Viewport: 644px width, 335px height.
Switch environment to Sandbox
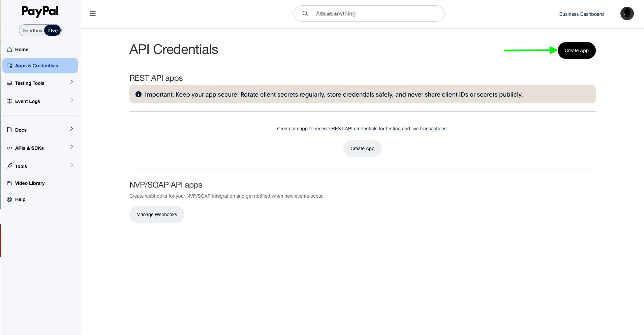[x=32, y=31]
